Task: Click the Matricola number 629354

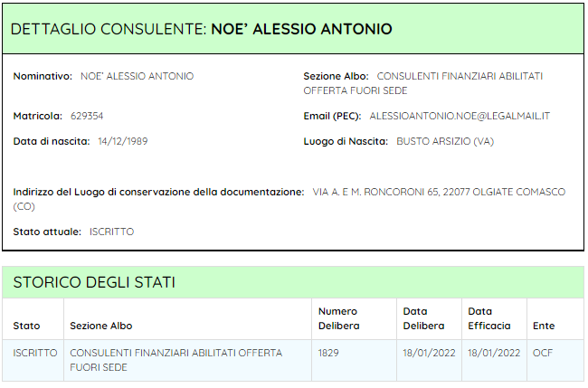Action: tap(87, 116)
